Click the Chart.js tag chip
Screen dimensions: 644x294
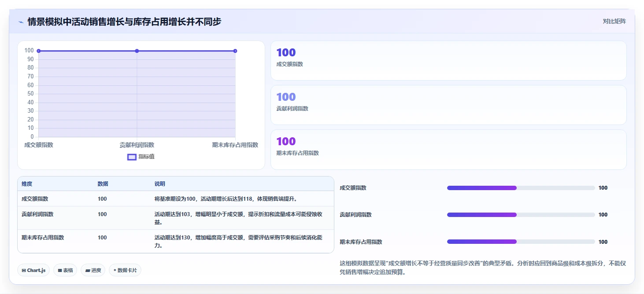coord(33,270)
